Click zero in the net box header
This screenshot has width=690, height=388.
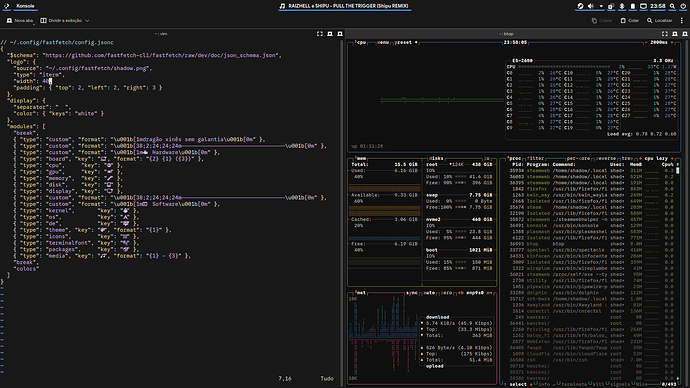(446, 293)
